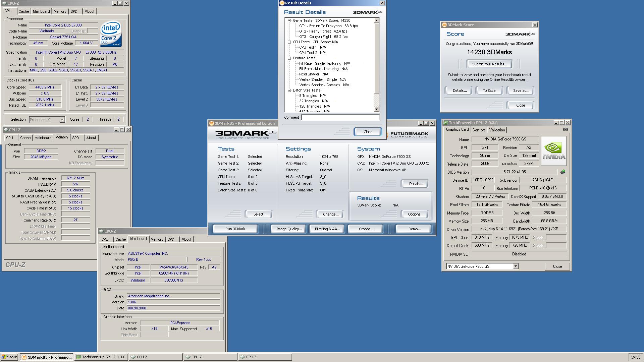The height and width of the screenshot is (362, 644).
Task: Click Close button in Result Details
Action: [368, 132]
